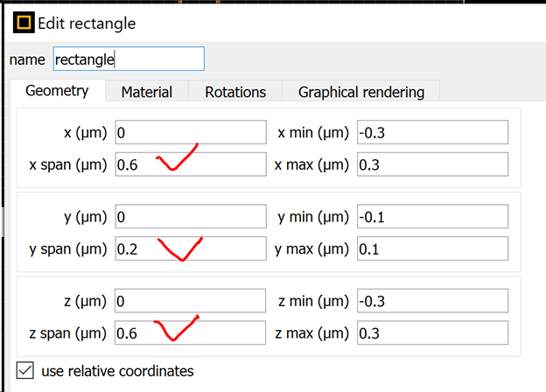Focus the z max input field
The width and height of the screenshot is (546, 392).
coord(432,332)
